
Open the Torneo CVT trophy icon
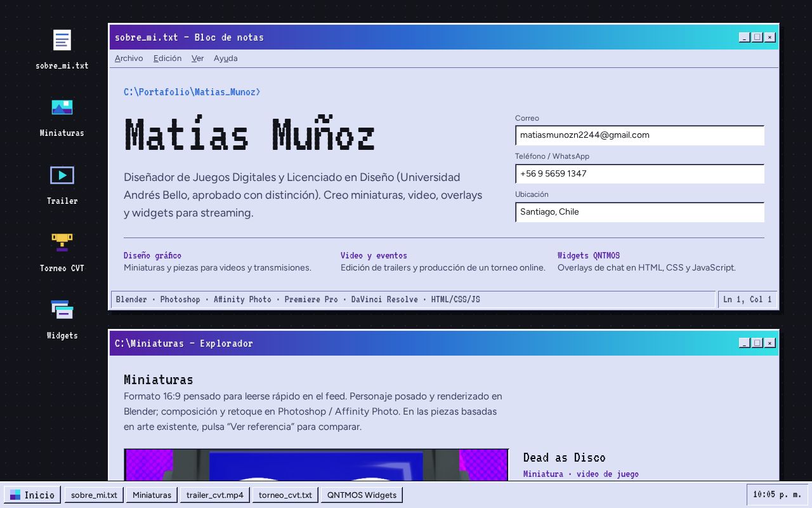pos(62,251)
